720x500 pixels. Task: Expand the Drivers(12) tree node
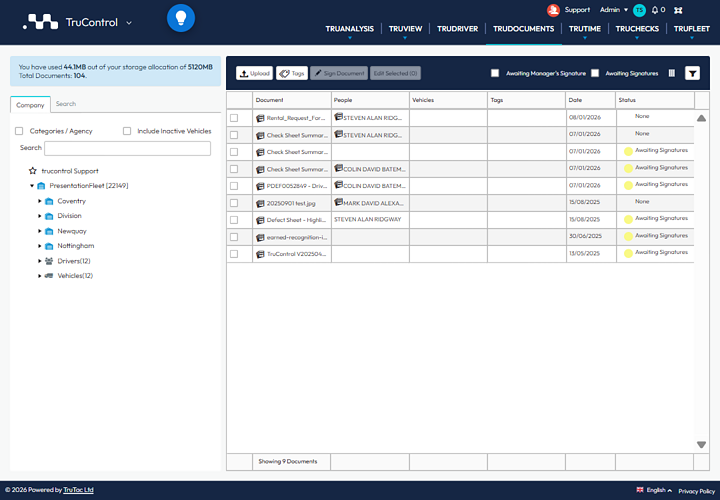click(39, 261)
